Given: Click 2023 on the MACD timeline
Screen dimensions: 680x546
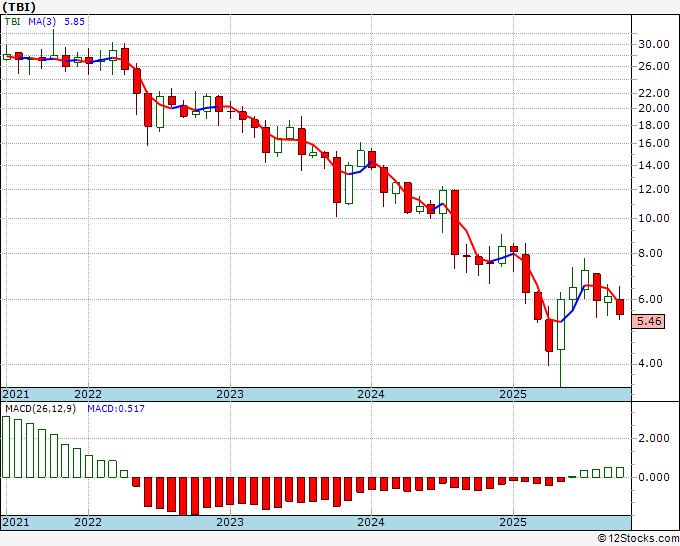Looking at the screenshot, I should tap(230, 522).
